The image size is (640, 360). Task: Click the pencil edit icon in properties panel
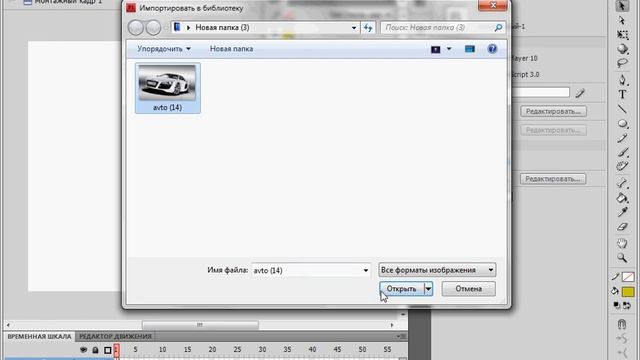coord(580,93)
